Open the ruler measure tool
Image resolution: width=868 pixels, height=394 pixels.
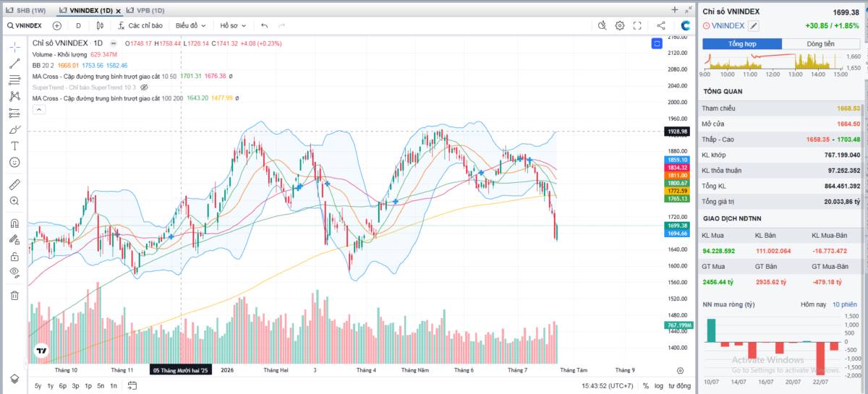coord(14,184)
